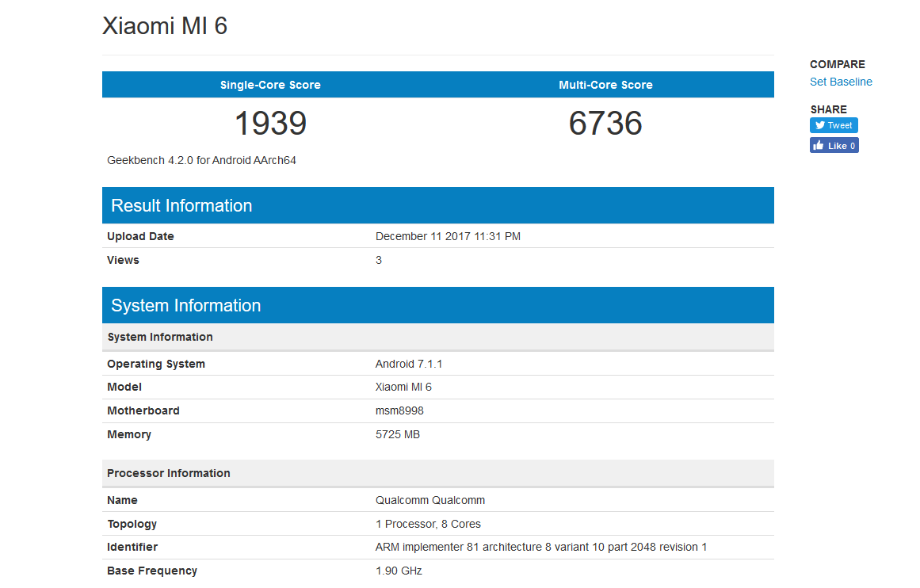Select the motherboard value msm8998
Image resolution: width=920 pixels, height=588 pixels.
click(399, 410)
